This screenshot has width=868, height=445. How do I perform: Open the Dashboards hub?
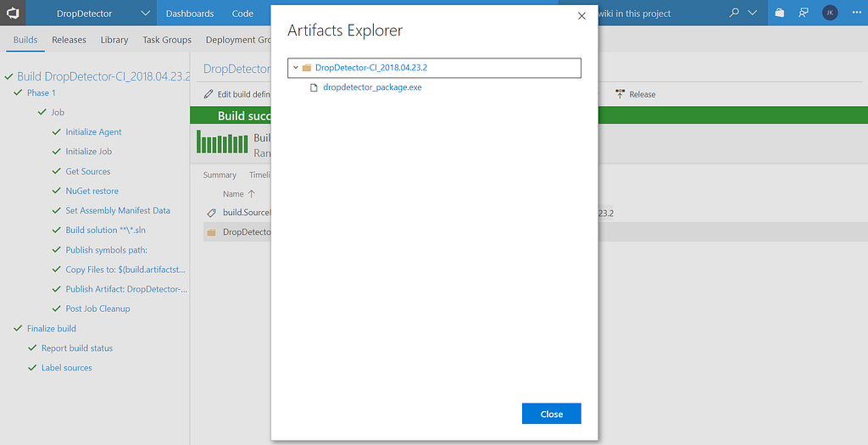tap(190, 14)
